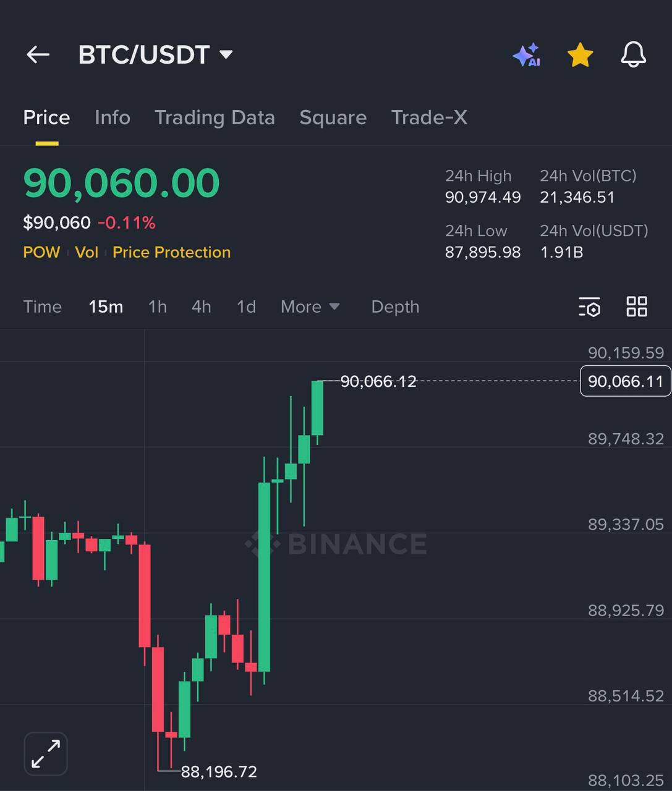The width and height of the screenshot is (672, 791).
Task: Select the 4h chart interval
Action: [202, 307]
